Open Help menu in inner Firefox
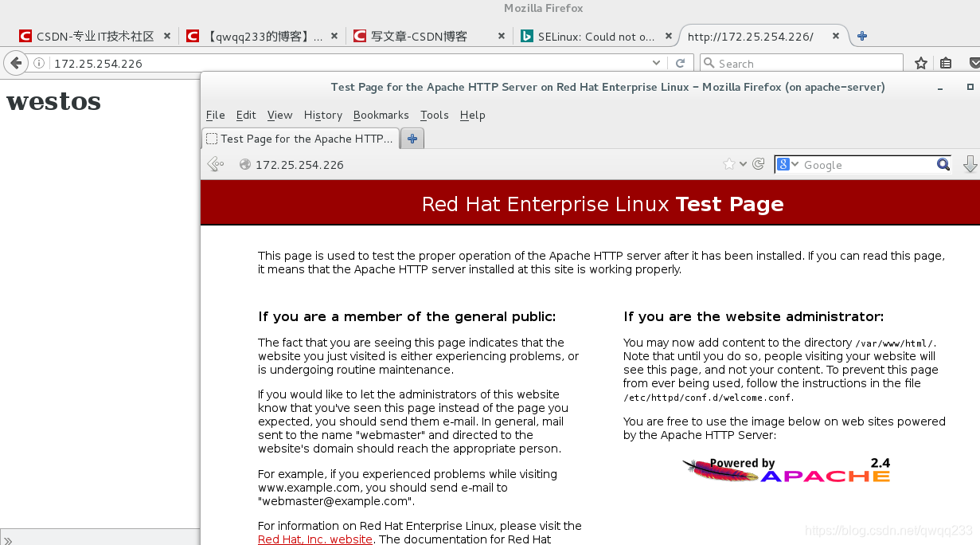Viewport: 980px width, 545px height. pos(472,115)
